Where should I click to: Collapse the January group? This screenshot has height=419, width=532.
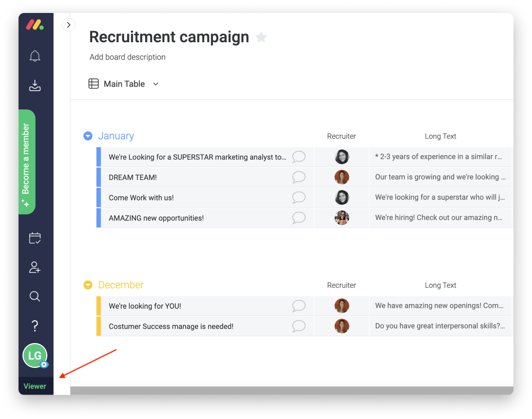[88, 136]
